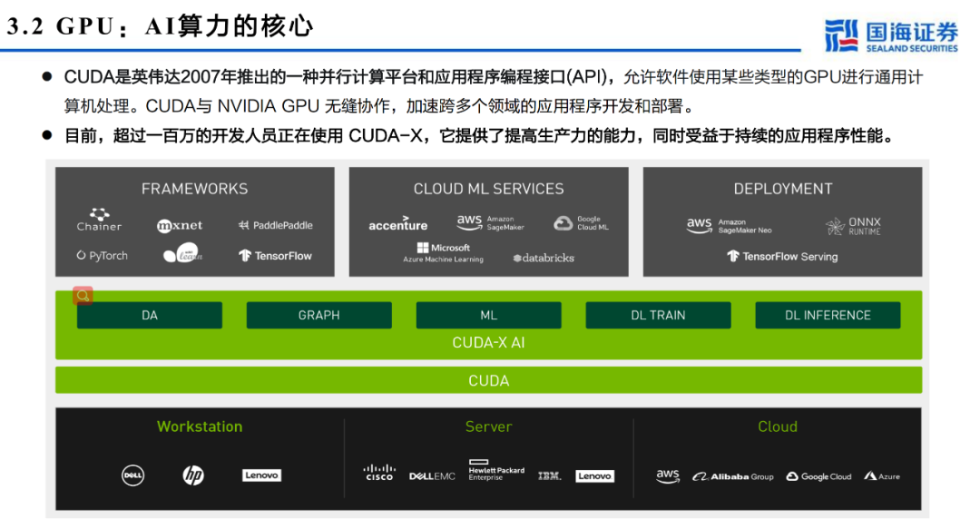
Task: Click the CUDA-X AI label
Action: pyautogui.click(x=489, y=343)
